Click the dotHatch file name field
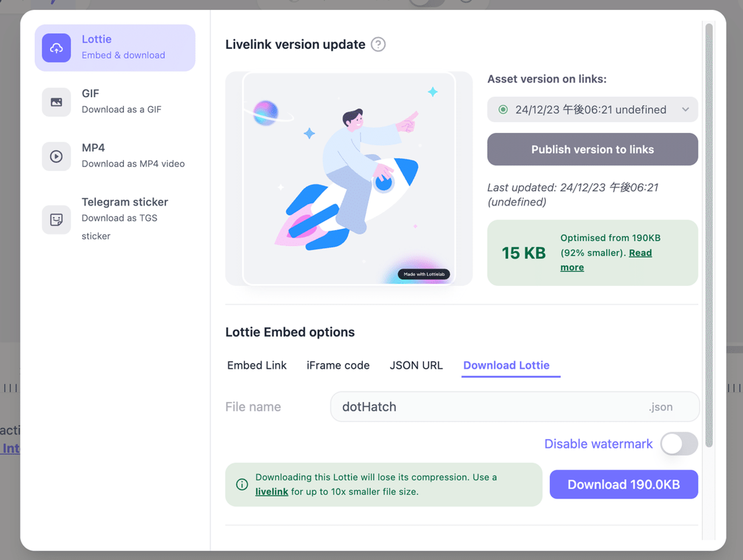This screenshot has height=560, width=743. pyautogui.click(x=514, y=407)
